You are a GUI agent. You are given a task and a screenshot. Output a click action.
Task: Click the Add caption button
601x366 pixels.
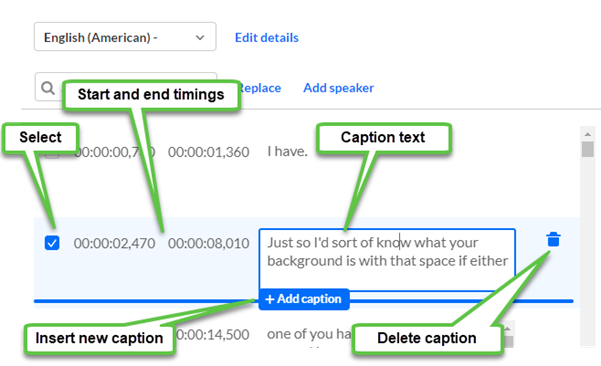[304, 299]
